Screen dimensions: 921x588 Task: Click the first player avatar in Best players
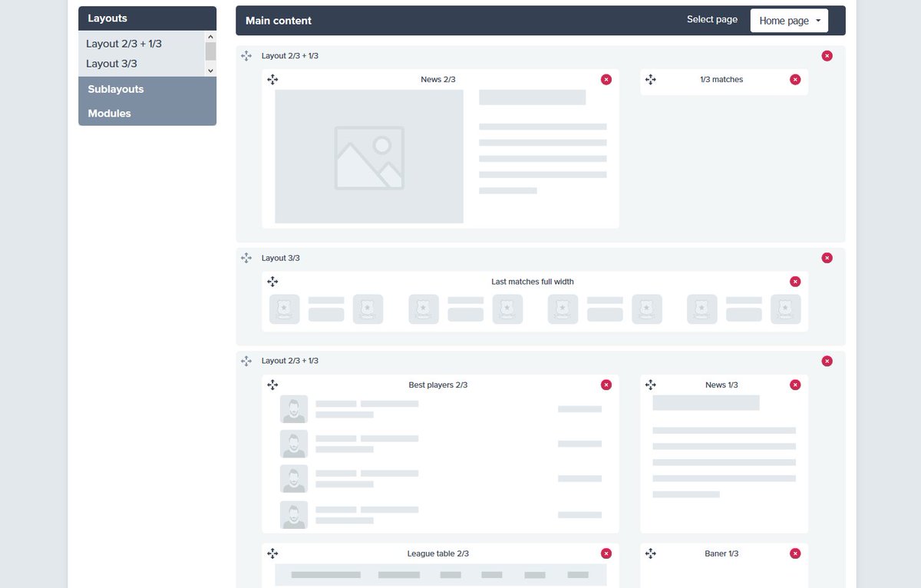click(x=294, y=409)
